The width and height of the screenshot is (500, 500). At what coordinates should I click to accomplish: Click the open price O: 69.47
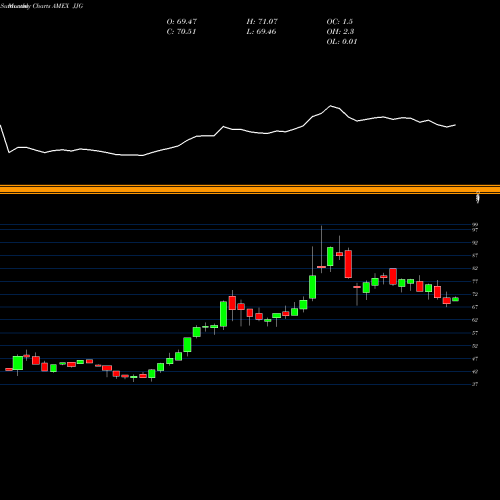click(x=181, y=22)
